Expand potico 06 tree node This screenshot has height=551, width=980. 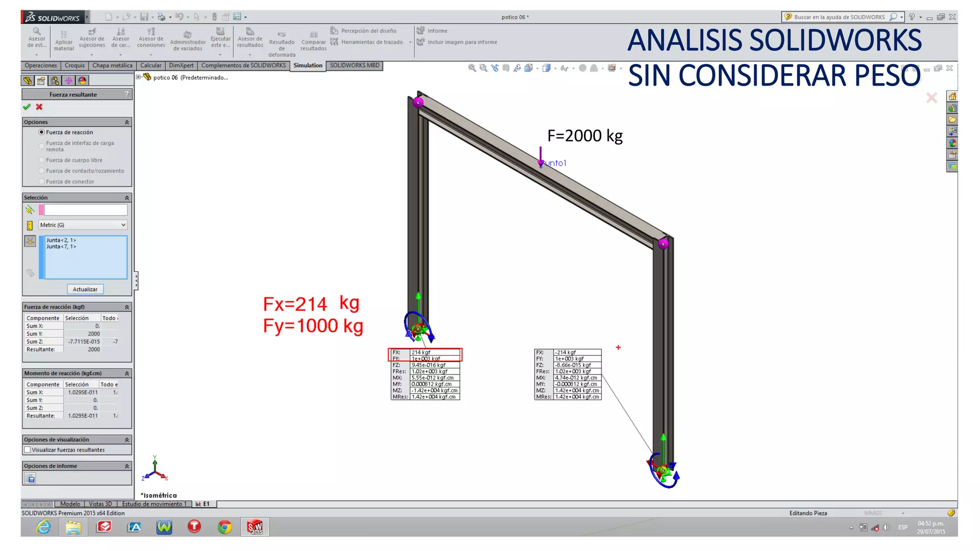(139, 77)
